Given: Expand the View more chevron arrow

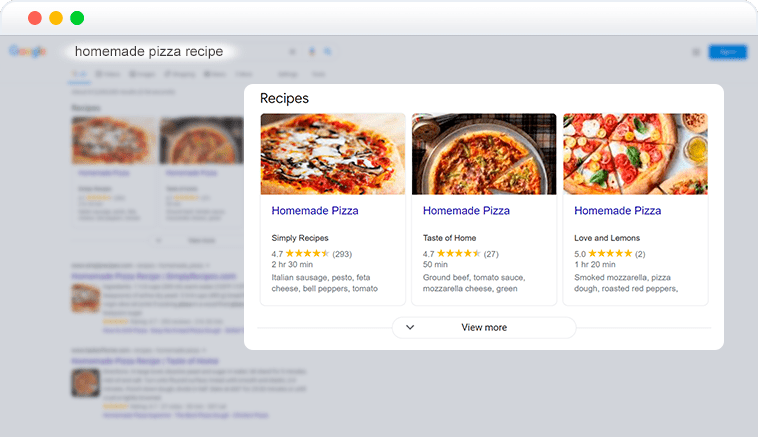Looking at the screenshot, I should [x=410, y=327].
